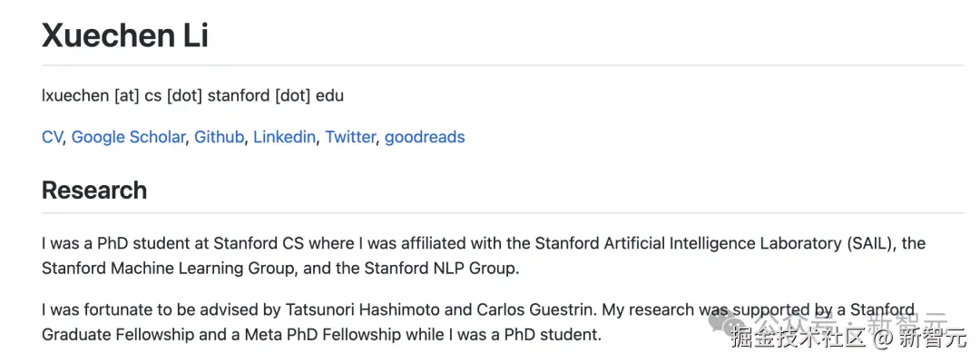The image size is (980, 363).
Task: Go to the Twitter link
Action: (x=350, y=137)
